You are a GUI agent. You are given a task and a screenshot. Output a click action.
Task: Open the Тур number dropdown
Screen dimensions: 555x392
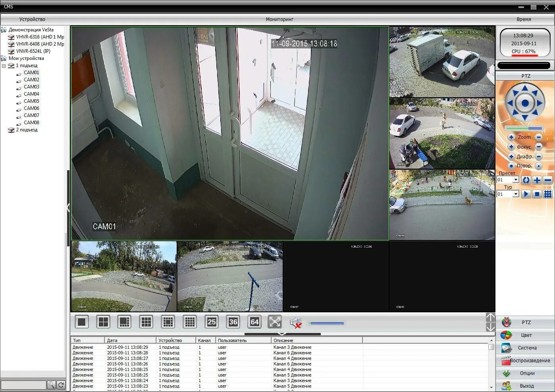coord(516,194)
